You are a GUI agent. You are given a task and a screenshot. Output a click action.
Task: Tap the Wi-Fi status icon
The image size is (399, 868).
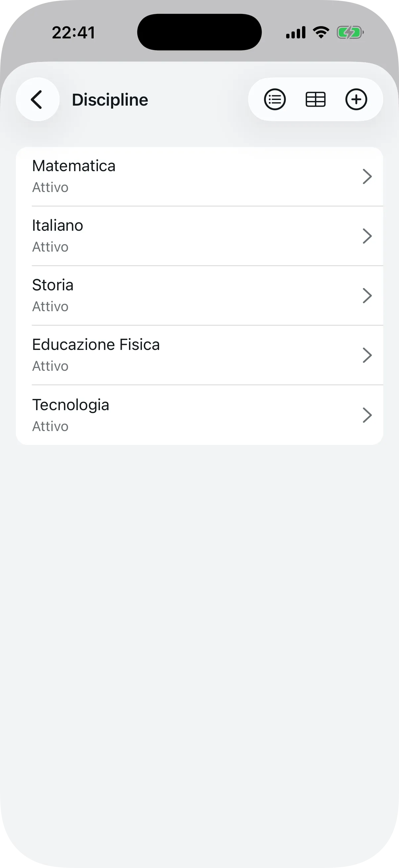321,32
